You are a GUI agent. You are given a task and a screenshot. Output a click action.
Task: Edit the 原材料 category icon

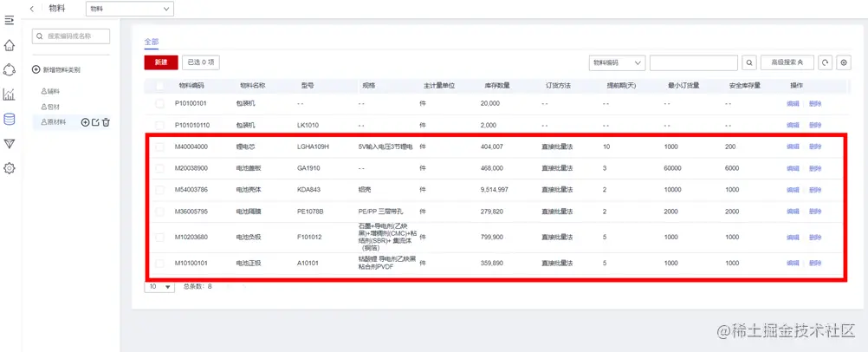[x=95, y=122]
